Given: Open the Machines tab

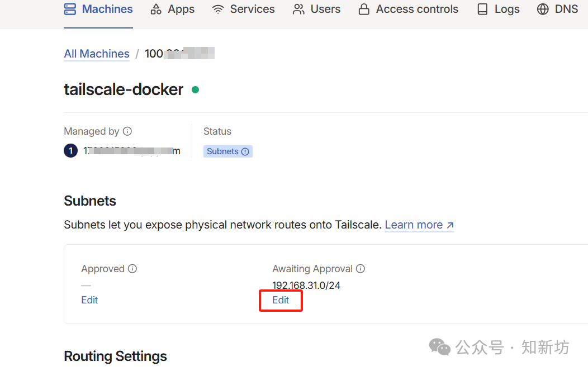Looking at the screenshot, I should (x=107, y=9).
